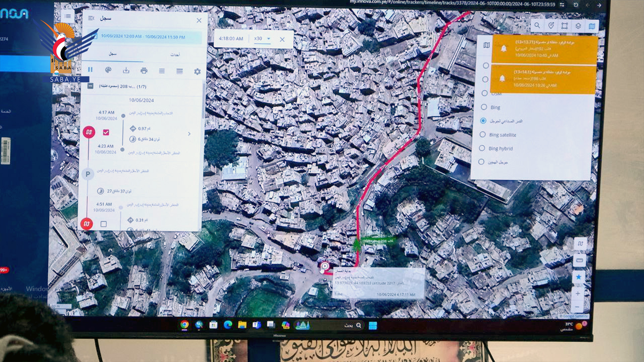The height and width of the screenshot is (362, 644).
Task: Toggle the map type panel icon
Action: [592, 26]
